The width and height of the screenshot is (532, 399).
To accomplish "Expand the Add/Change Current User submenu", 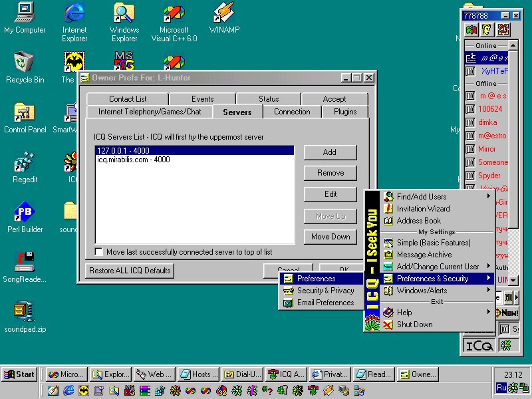I will tap(438, 267).
